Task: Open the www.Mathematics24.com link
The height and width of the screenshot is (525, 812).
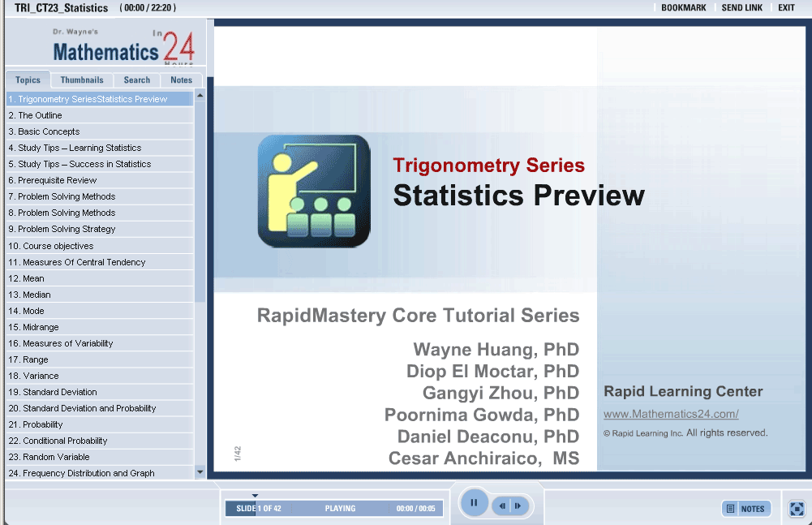Action: (671, 415)
